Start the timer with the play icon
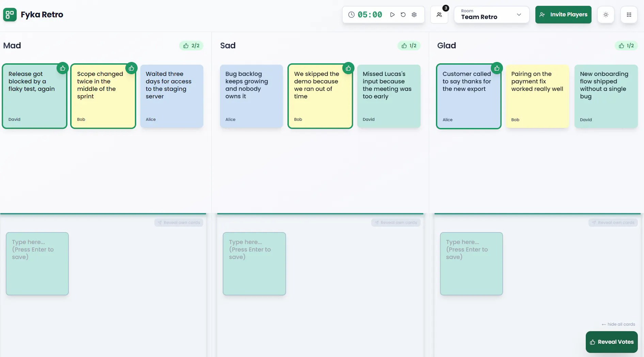Screen dimensions: 644x357 coord(392,15)
